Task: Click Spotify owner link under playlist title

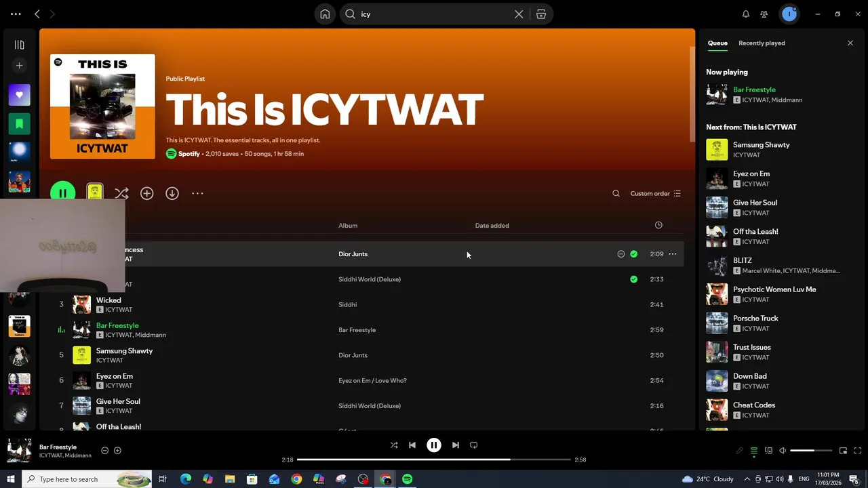Action: click(x=189, y=154)
